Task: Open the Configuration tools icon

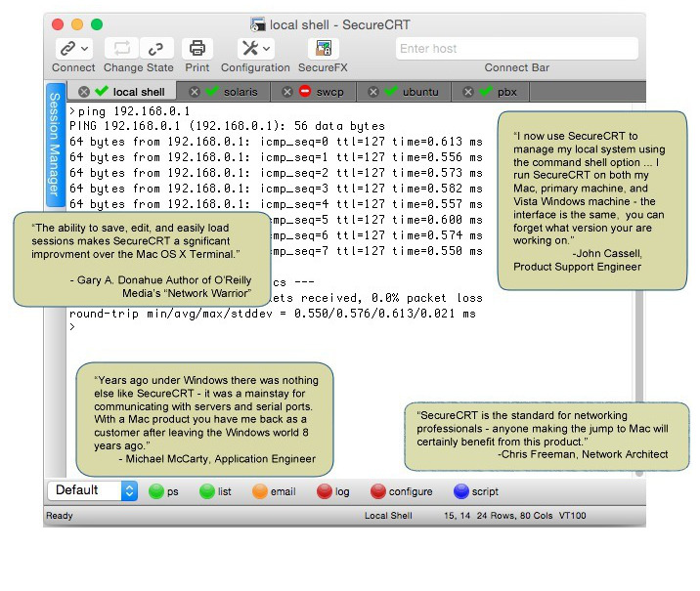Action: (x=249, y=48)
